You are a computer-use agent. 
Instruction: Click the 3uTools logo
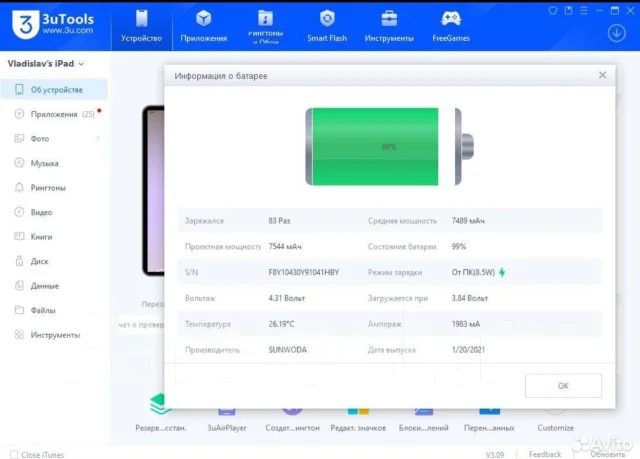[x=53, y=24]
